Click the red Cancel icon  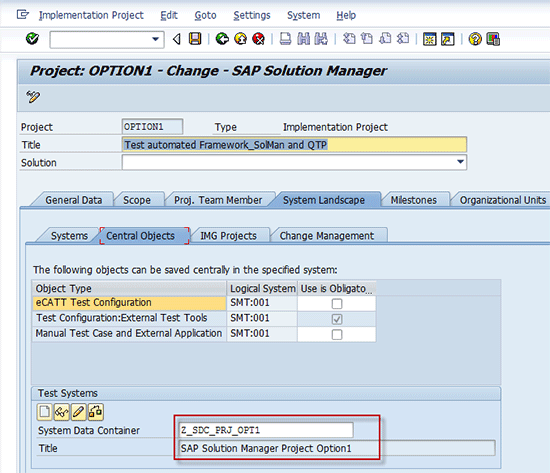tap(259, 39)
